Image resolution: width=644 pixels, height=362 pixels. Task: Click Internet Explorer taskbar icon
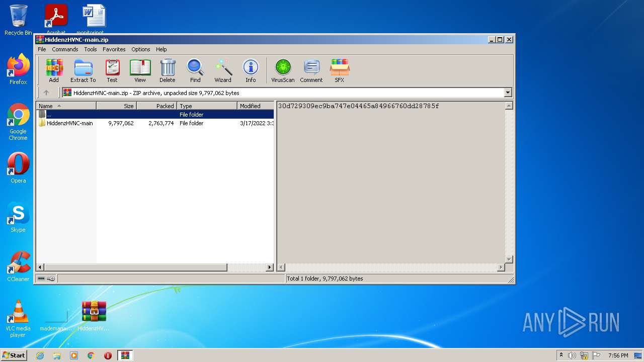click(40, 355)
